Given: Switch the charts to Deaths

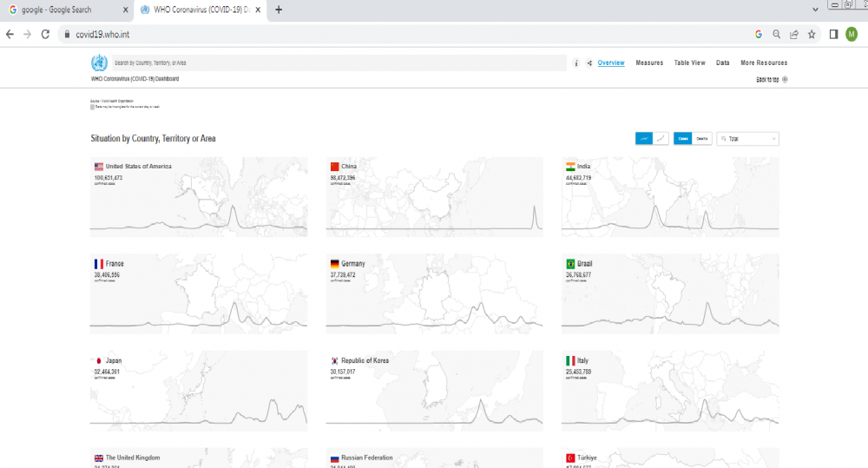Looking at the screenshot, I should tap(702, 138).
